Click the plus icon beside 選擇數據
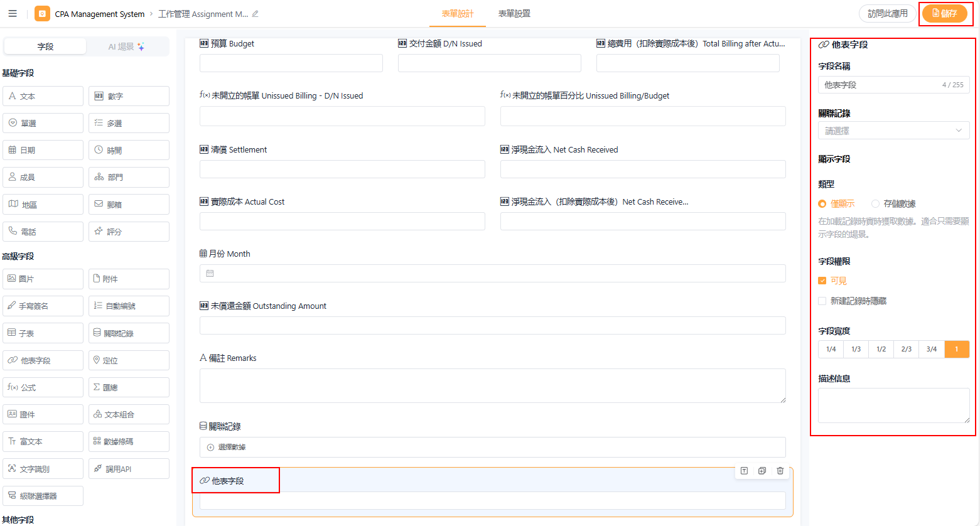The image size is (980, 526). 210,448
